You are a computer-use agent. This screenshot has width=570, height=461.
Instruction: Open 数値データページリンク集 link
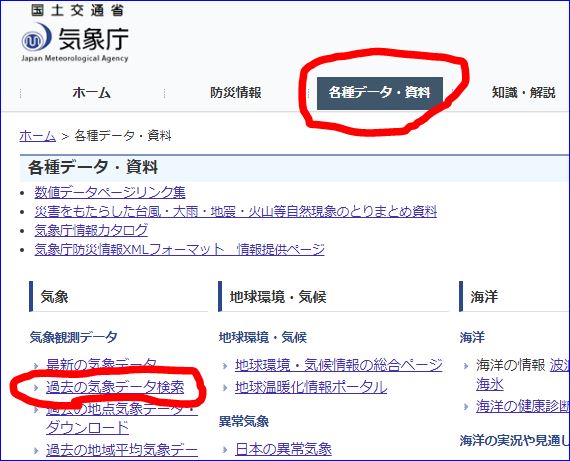point(110,192)
